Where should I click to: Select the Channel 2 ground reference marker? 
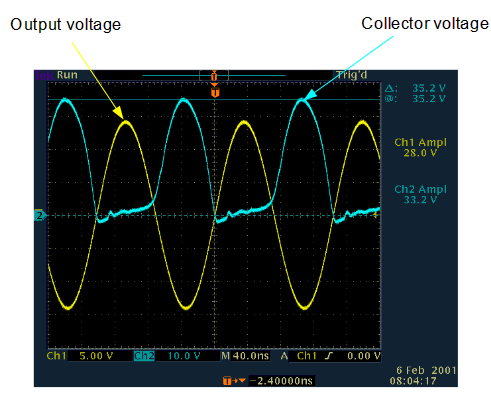tap(40, 216)
